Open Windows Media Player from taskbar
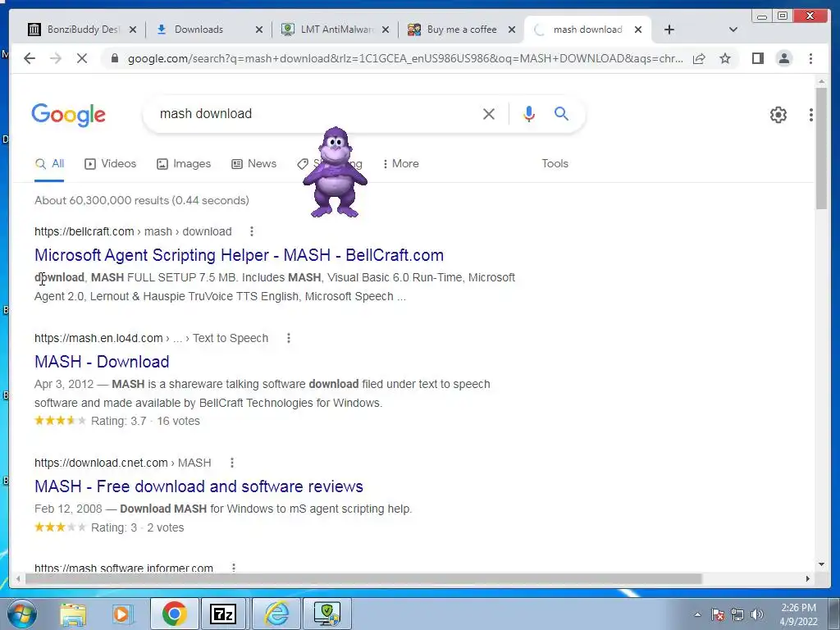This screenshot has width=840, height=630. 121,614
